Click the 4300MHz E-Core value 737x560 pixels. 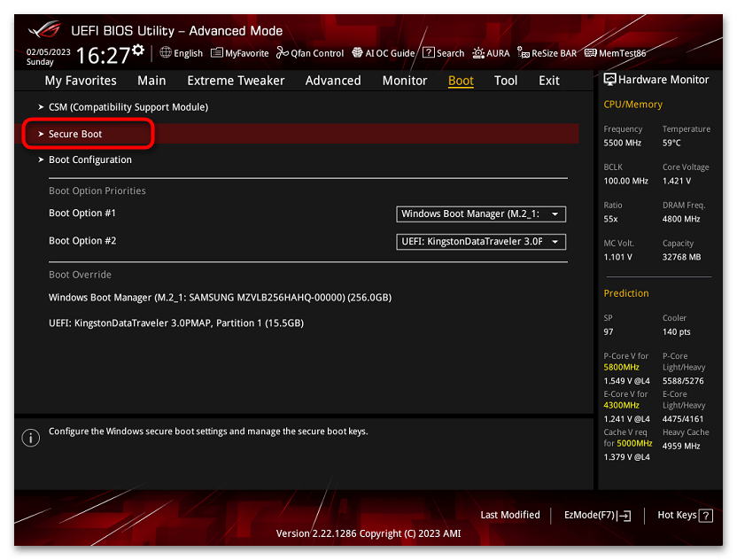tap(621, 405)
